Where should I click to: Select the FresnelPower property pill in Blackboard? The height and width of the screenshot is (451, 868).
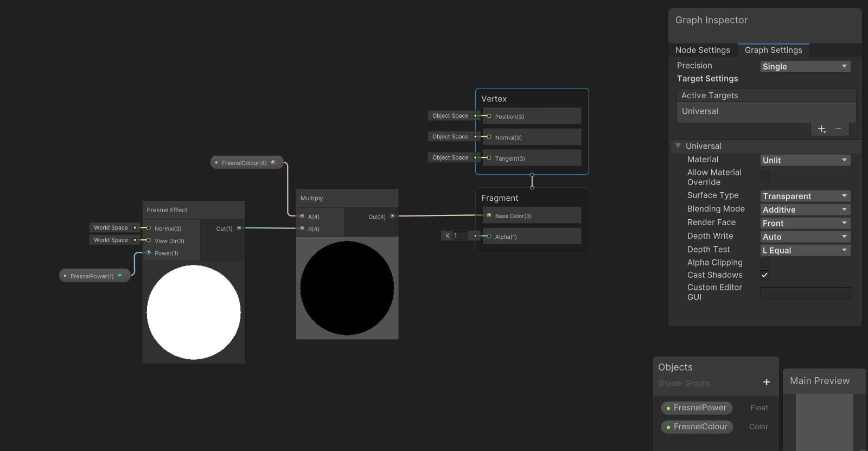pos(697,408)
